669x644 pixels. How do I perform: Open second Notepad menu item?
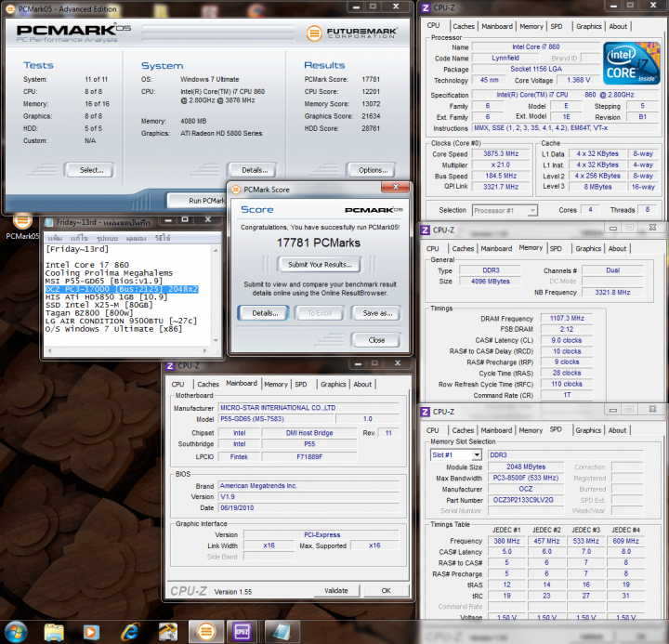(79, 238)
